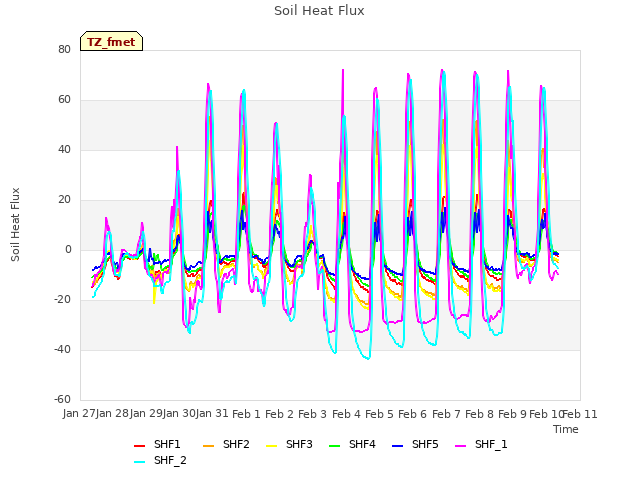Click the cyan SHF_2 legend color marker
Screen dimensions: 640x480
[x=140, y=462]
